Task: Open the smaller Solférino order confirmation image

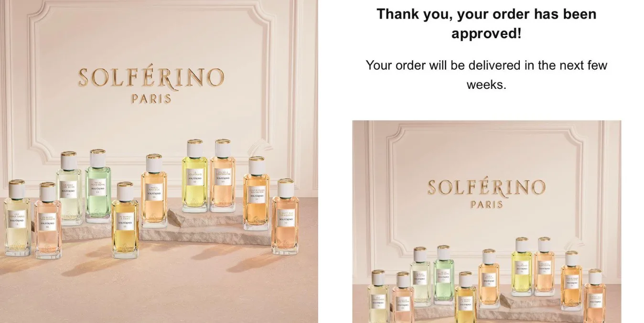Action: tap(487, 222)
